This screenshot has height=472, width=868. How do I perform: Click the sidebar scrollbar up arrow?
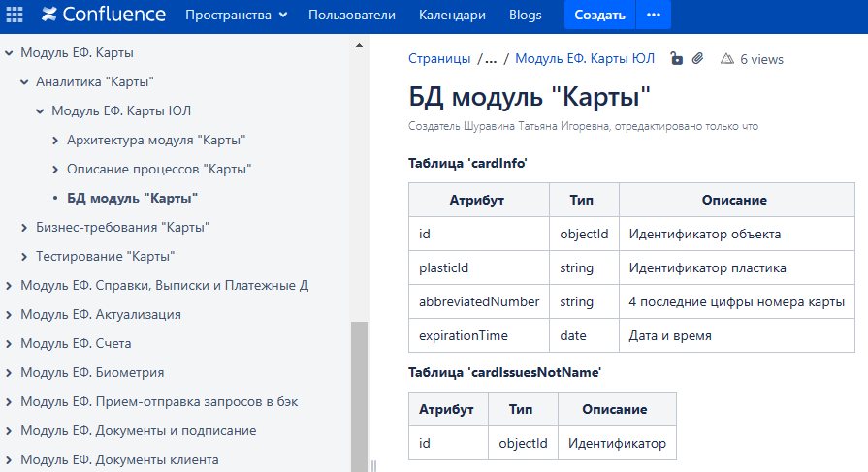(359, 46)
